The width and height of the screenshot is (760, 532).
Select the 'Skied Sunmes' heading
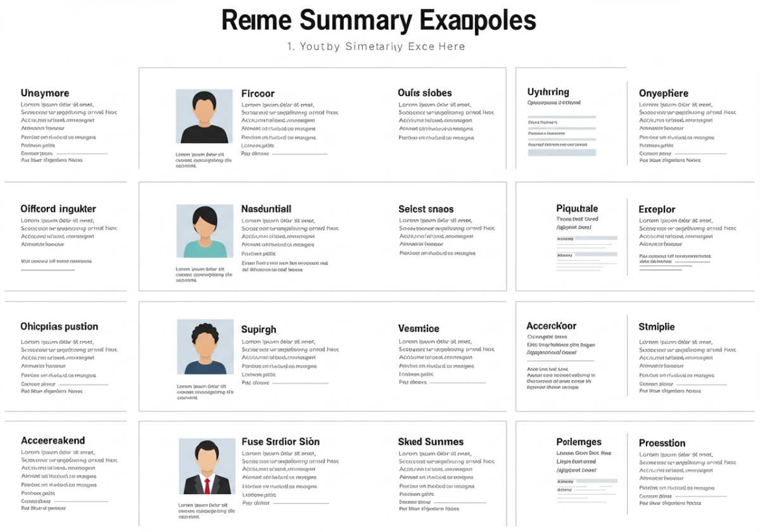click(431, 442)
